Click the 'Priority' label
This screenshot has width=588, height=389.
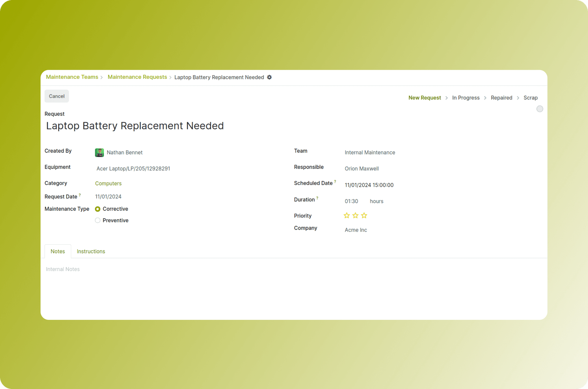(x=303, y=216)
